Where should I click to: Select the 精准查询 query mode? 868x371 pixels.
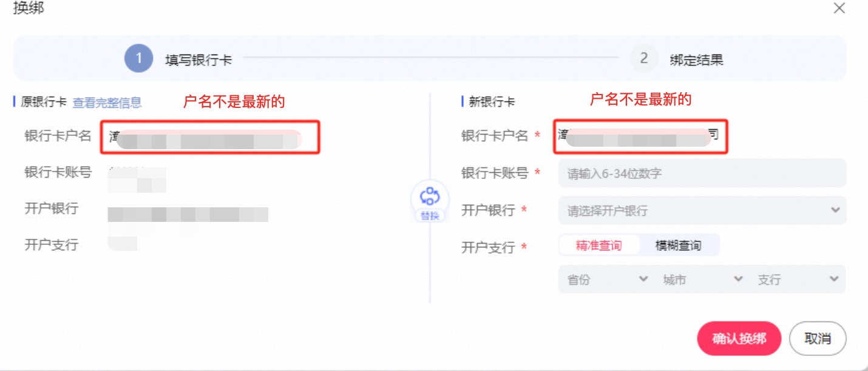point(599,245)
